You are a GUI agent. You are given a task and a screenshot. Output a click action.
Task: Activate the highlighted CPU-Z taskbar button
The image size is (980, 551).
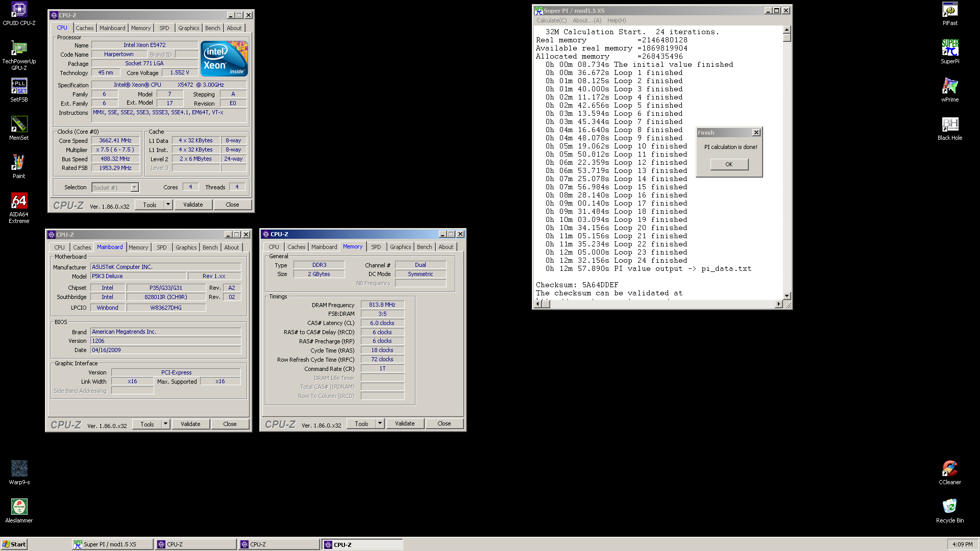(x=363, y=544)
